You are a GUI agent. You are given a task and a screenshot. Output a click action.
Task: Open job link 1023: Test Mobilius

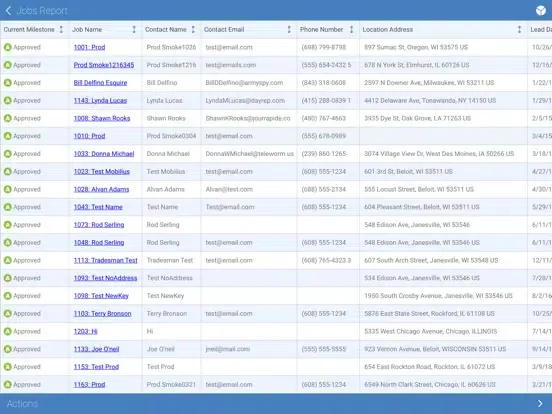pos(102,171)
